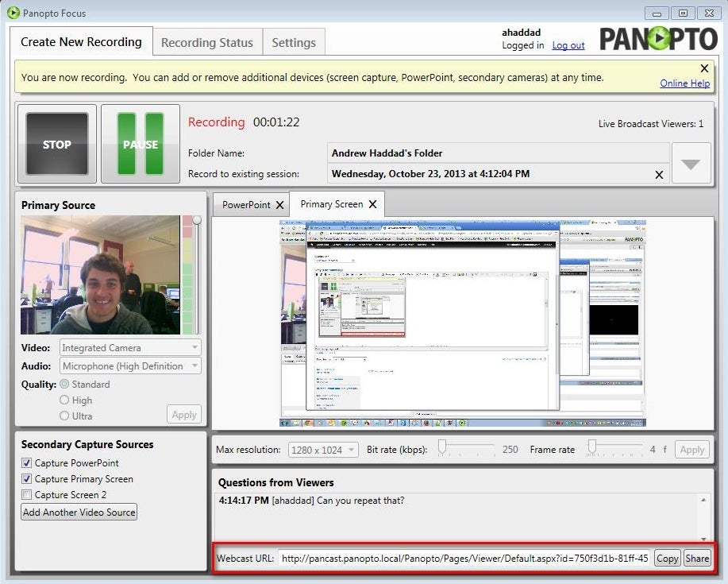Maximize the Panopto Focus window

tap(683, 13)
